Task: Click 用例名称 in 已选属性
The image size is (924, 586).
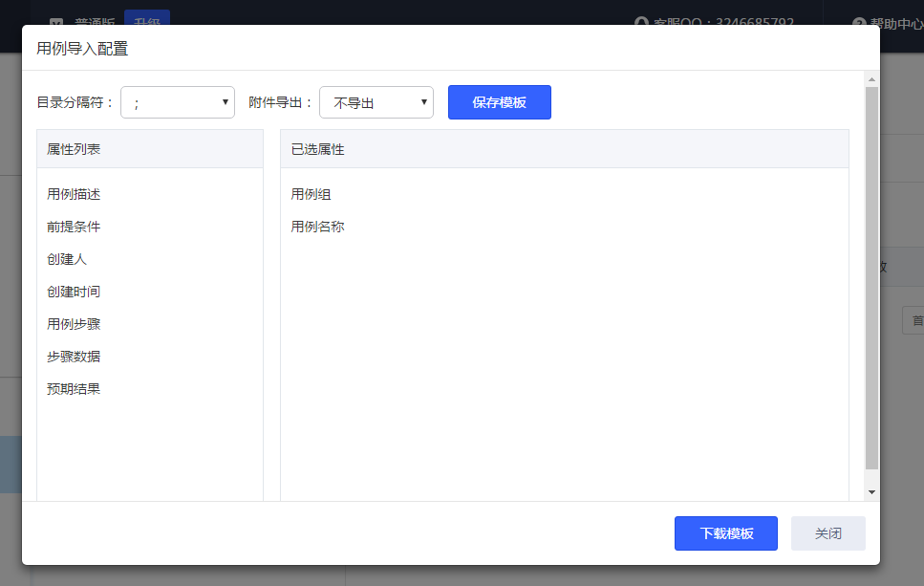Action: pos(317,227)
